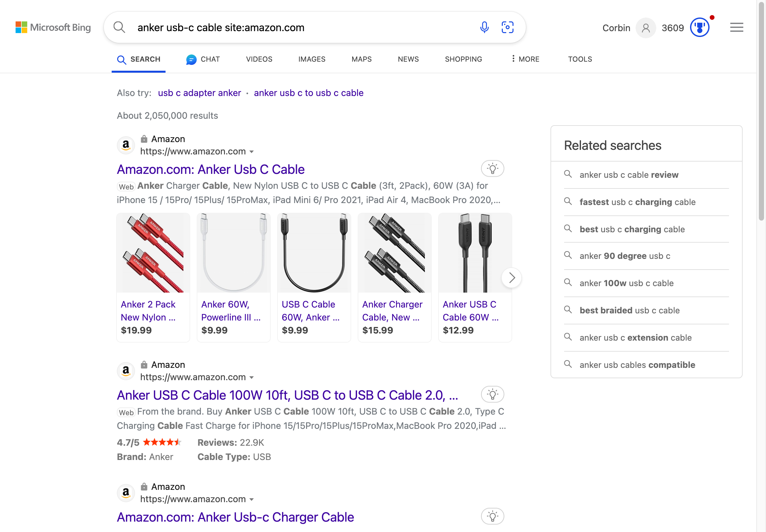Click the $15.99 price
Viewport: 766px width, 532px height.
pyautogui.click(x=377, y=330)
